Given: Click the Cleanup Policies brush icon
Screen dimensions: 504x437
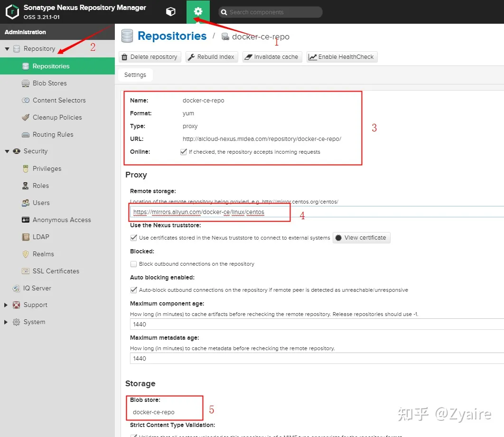Looking at the screenshot, I should pos(26,117).
